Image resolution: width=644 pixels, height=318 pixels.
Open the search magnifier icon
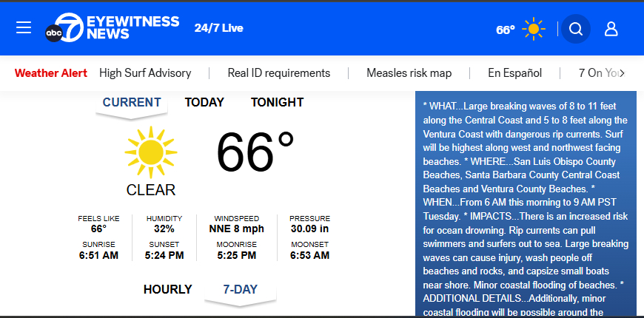pyautogui.click(x=575, y=29)
